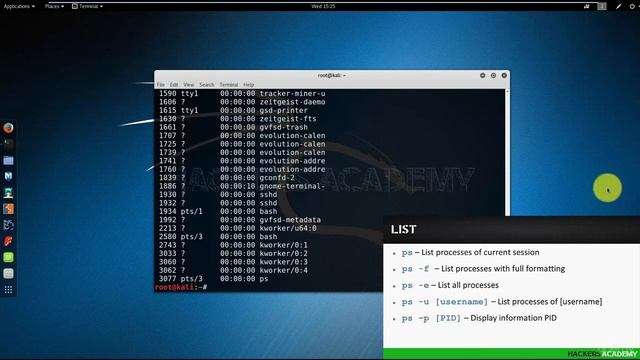The image size is (640, 360).
Task: Click bash row on pts/1
Action: pyautogui.click(x=218, y=211)
